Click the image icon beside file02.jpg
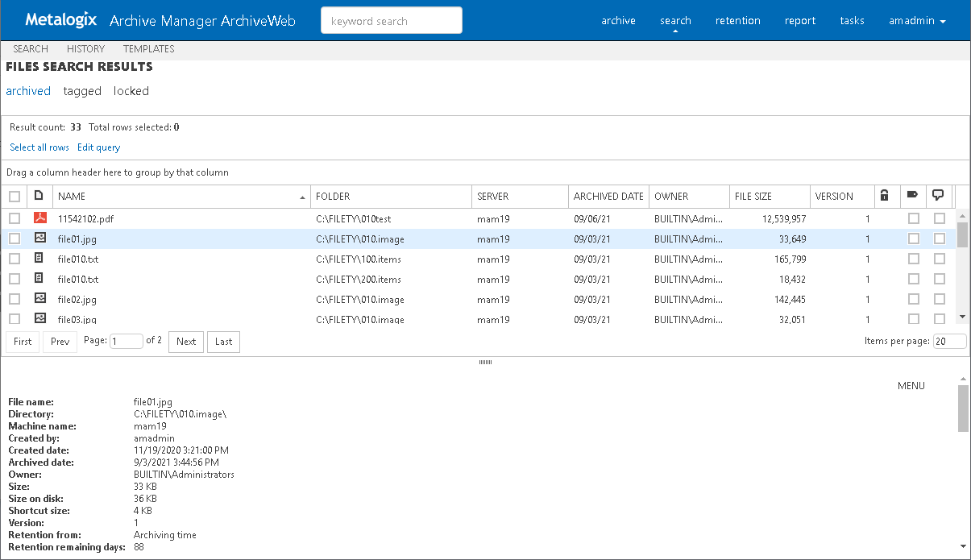 pyautogui.click(x=40, y=299)
